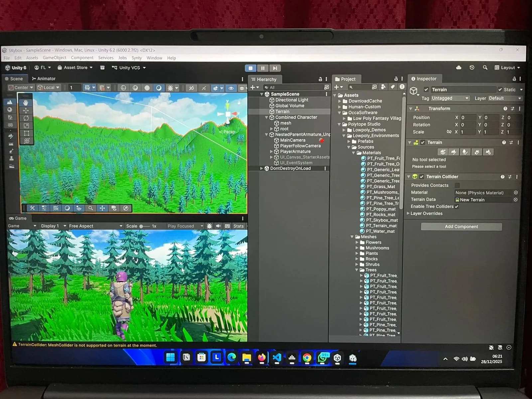This screenshot has width=532, height=399.
Task: Mute game audio in Game view toolbar
Action: click(x=218, y=226)
